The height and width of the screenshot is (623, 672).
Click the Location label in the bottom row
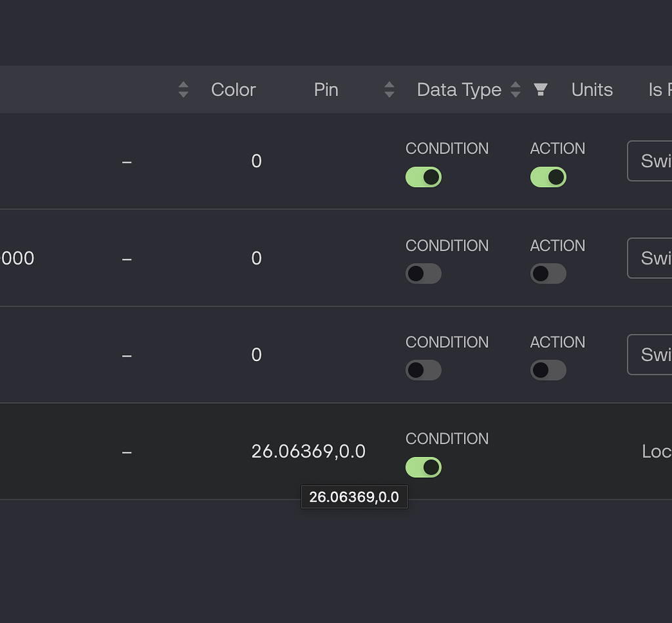(656, 452)
